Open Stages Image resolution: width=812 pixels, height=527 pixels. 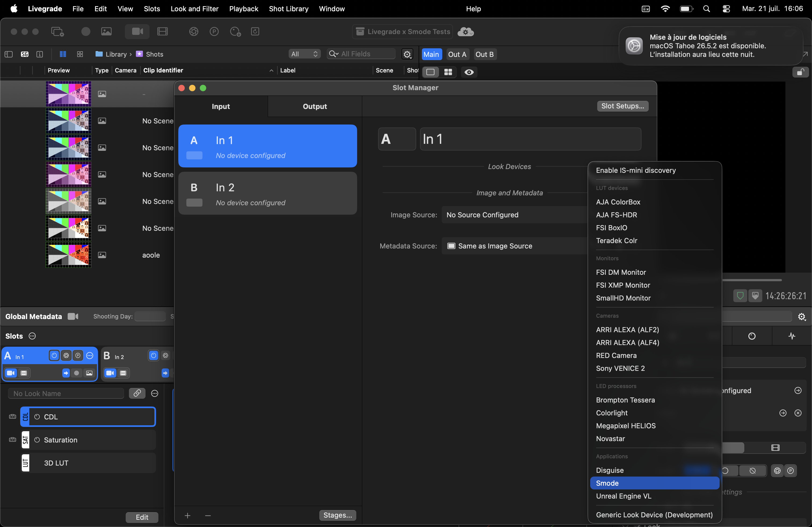pos(338,515)
